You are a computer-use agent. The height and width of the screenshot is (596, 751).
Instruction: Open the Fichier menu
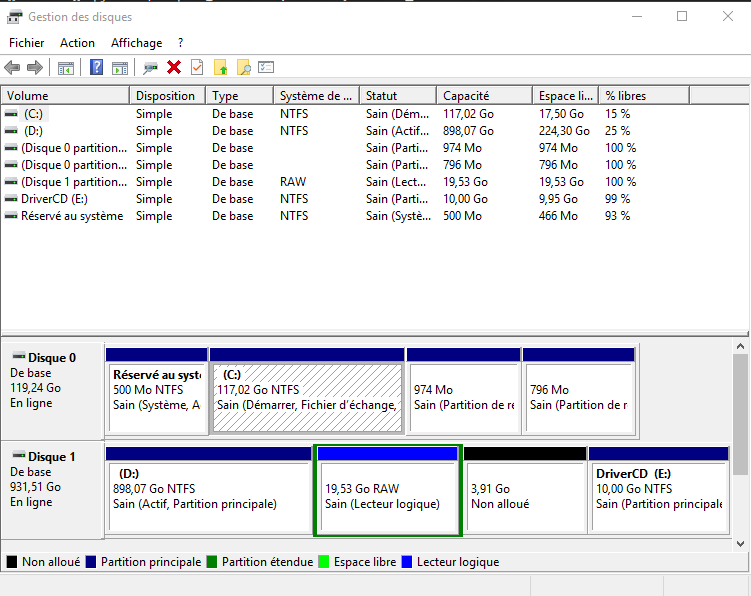tap(26, 43)
